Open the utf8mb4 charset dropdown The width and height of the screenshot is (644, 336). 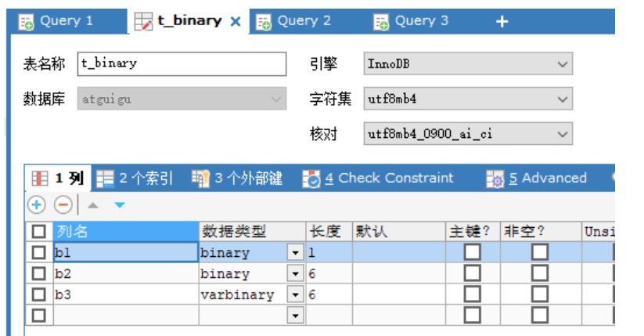561,99
